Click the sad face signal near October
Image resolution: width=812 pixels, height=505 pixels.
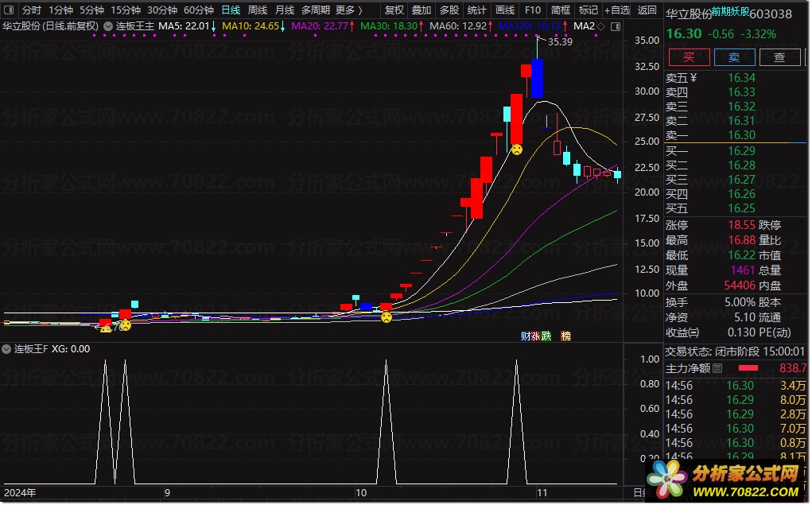tap(387, 317)
